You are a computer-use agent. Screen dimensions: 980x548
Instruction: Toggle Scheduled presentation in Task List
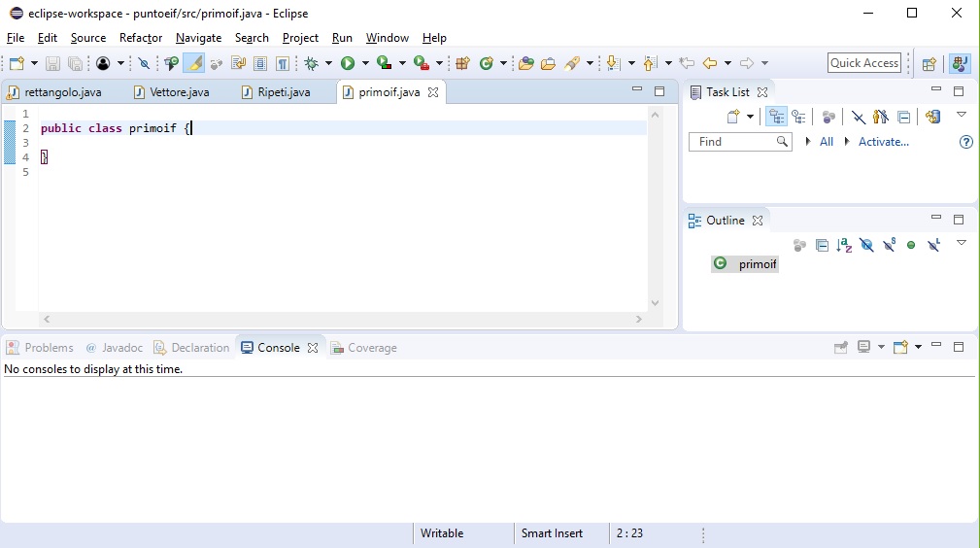click(798, 117)
